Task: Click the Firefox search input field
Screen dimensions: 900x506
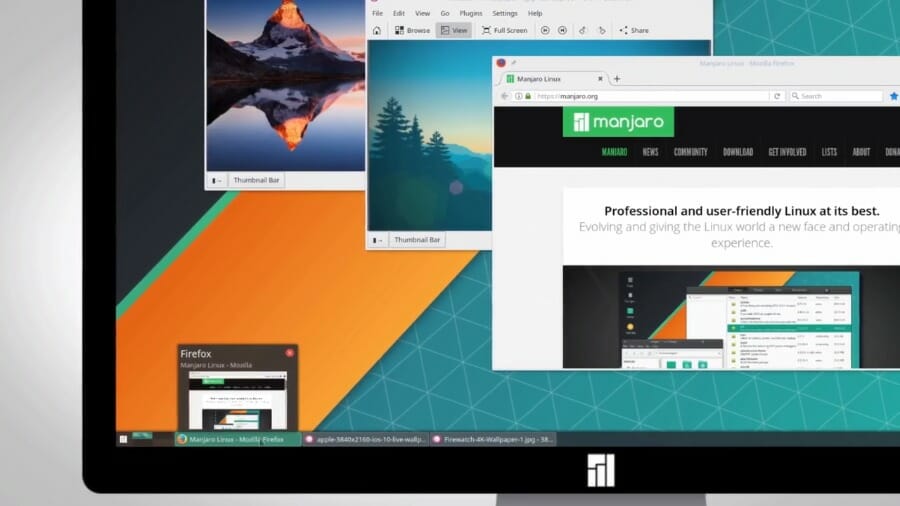Action: coord(836,96)
